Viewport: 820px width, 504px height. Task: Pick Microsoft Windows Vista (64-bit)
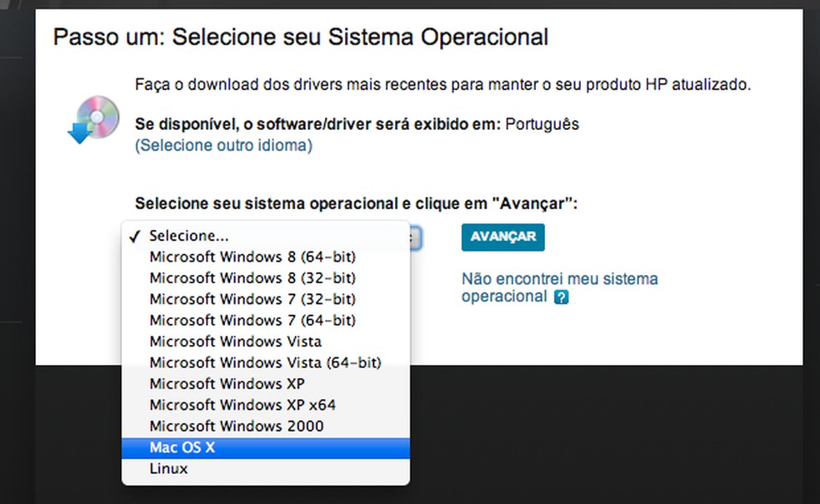(265, 362)
